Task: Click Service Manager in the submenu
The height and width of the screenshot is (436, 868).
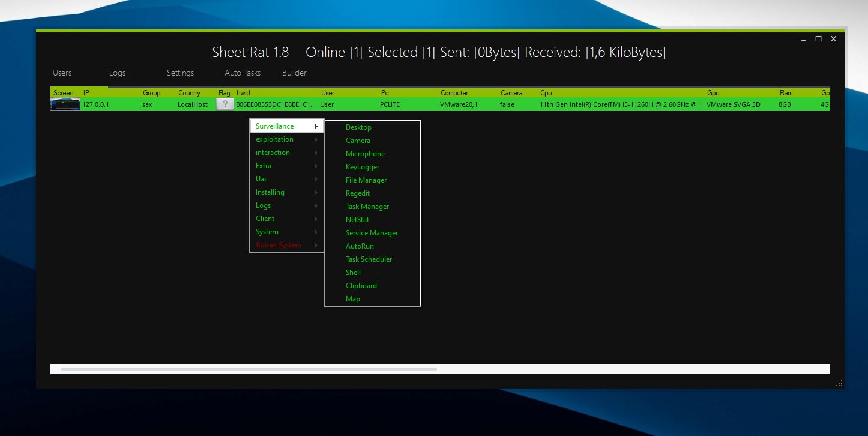Action: pyautogui.click(x=372, y=233)
